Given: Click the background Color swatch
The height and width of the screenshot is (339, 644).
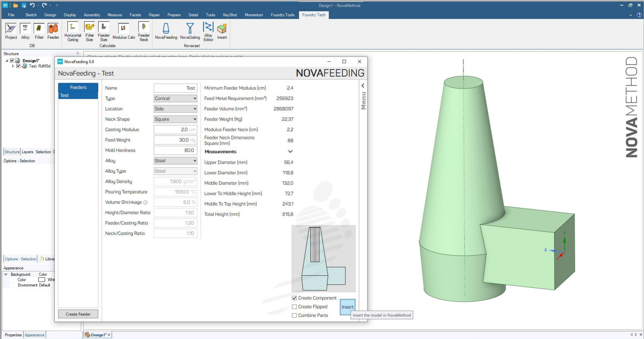Looking at the screenshot, I should tap(42, 280).
